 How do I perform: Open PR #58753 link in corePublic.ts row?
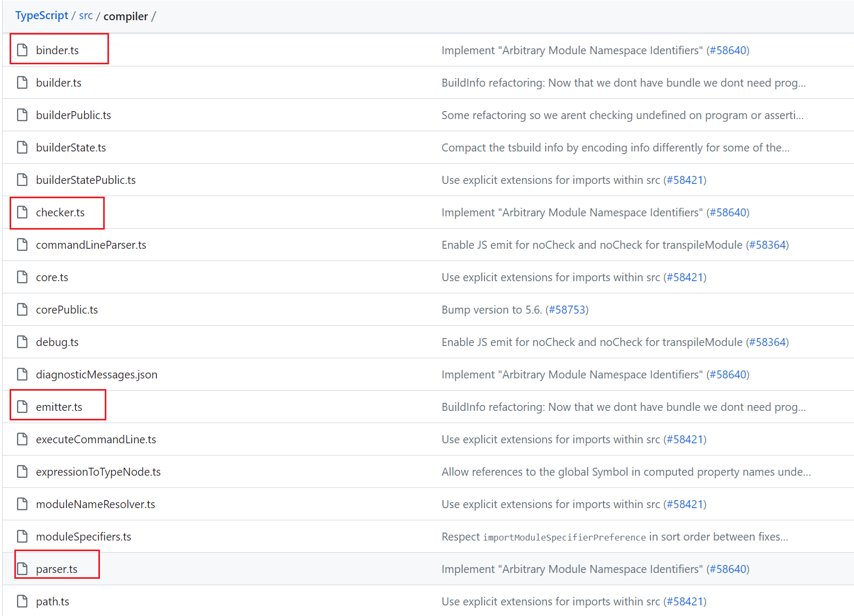tap(567, 309)
